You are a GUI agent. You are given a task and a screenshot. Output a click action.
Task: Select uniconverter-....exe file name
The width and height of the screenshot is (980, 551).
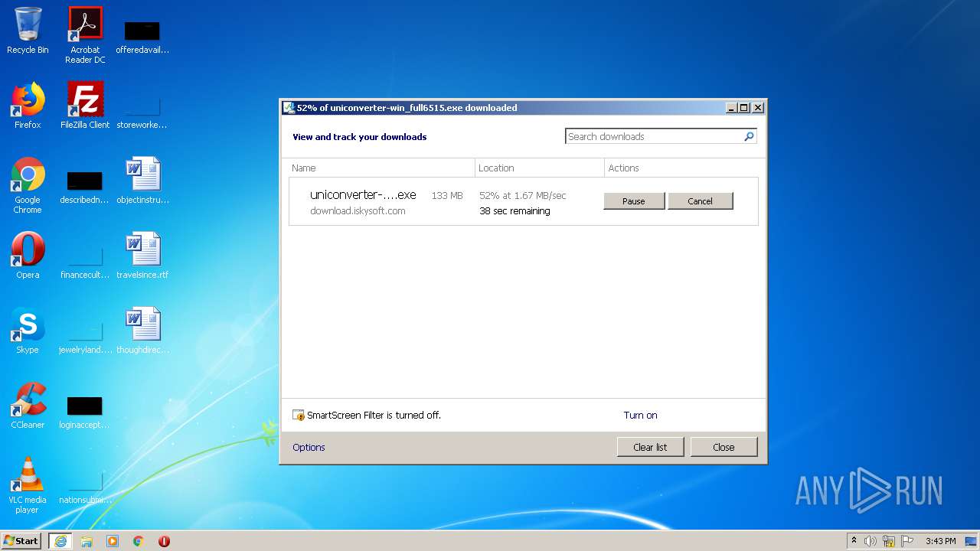click(x=363, y=194)
